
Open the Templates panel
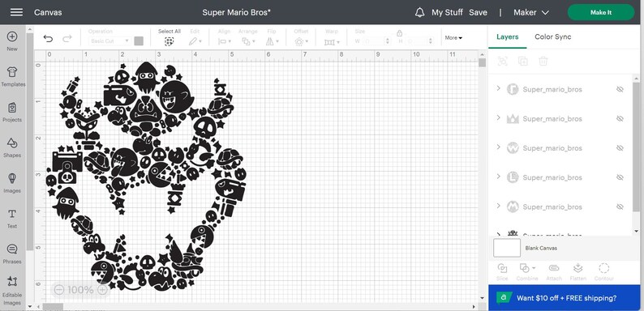13,77
